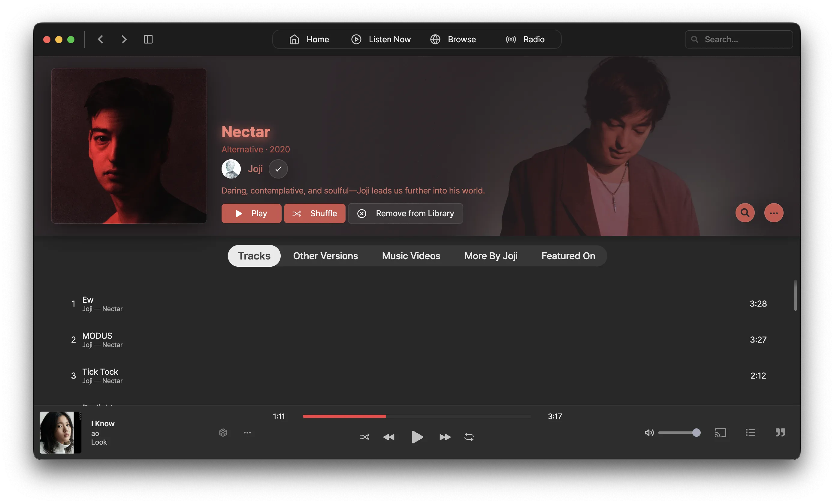
Task: Click Remove from Library button
Action: coord(405,213)
